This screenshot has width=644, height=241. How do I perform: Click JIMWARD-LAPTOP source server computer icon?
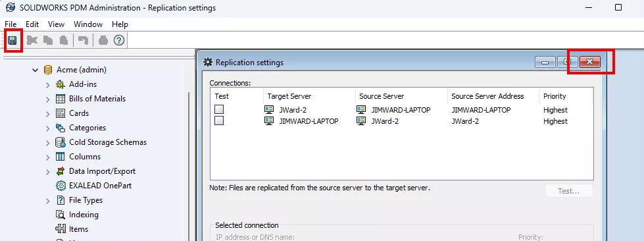coord(361,110)
